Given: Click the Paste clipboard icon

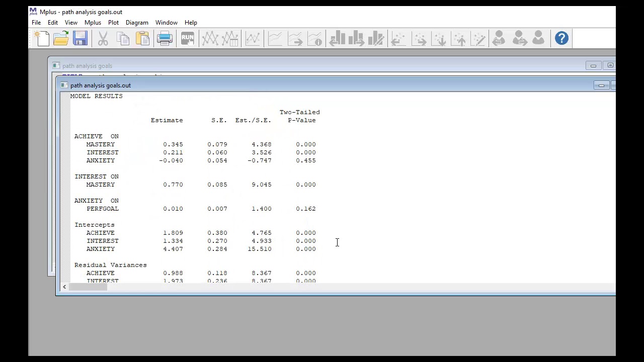Looking at the screenshot, I should pyautogui.click(x=142, y=38).
